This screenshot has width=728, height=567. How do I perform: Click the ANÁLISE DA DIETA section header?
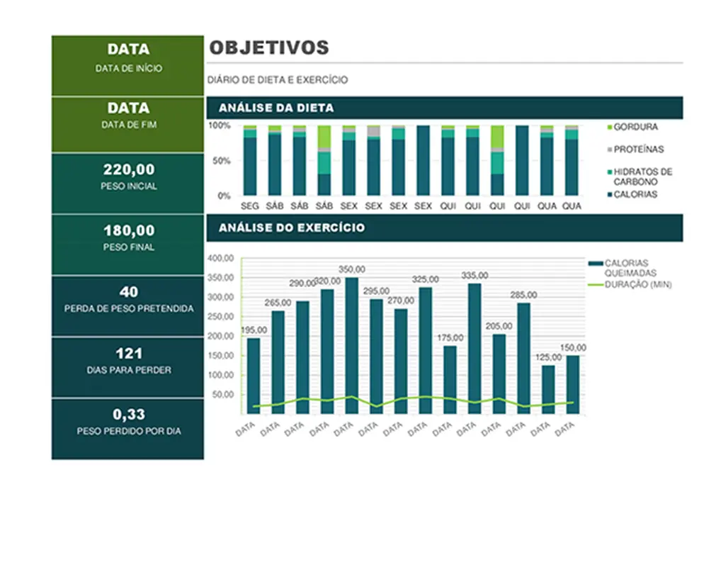point(276,108)
